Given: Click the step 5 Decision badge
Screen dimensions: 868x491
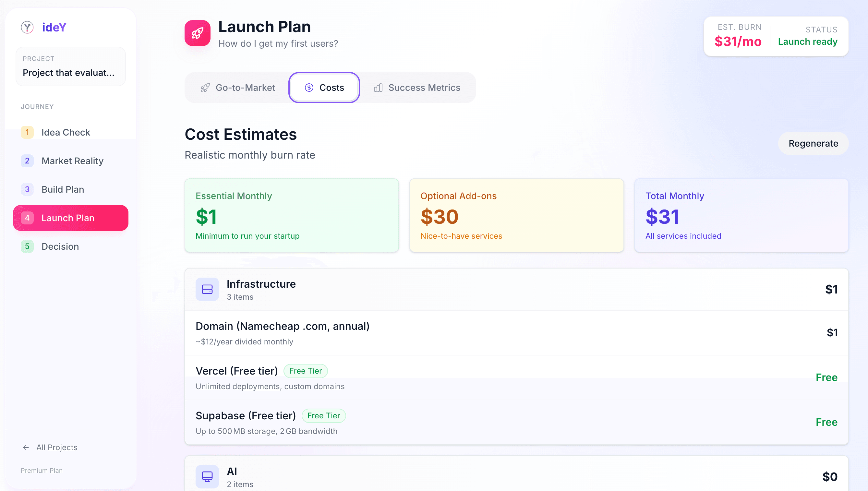Looking at the screenshot, I should (27, 246).
